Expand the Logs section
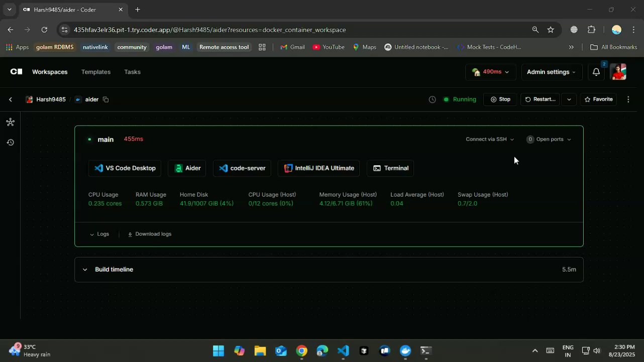This screenshot has width=644, height=362. 99,234
